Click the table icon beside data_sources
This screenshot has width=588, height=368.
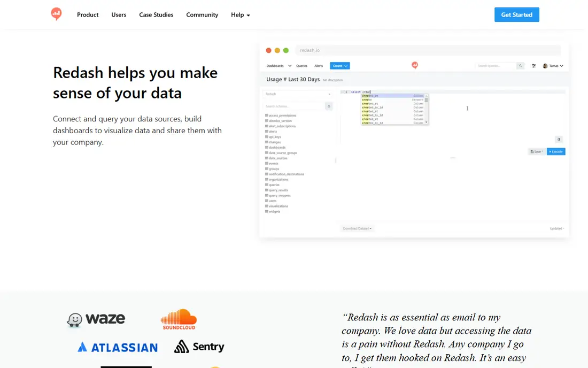[267, 158]
